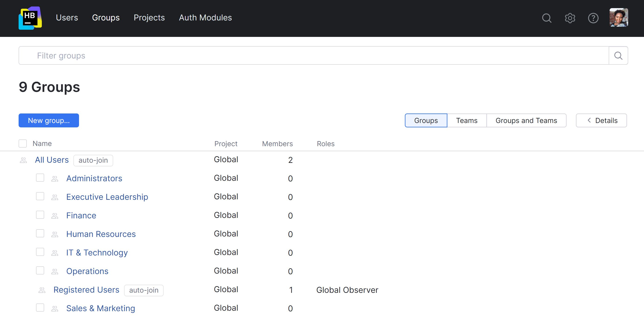Image resolution: width=644 pixels, height=326 pixels.
Task: Switch to the Teams view tab
Action: pos(466,121)
